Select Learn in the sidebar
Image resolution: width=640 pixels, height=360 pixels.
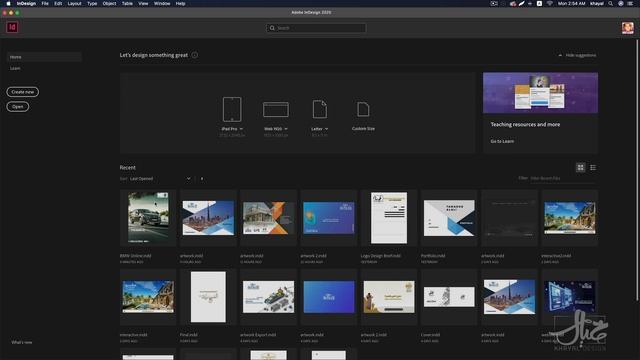(x=15, y=68)
